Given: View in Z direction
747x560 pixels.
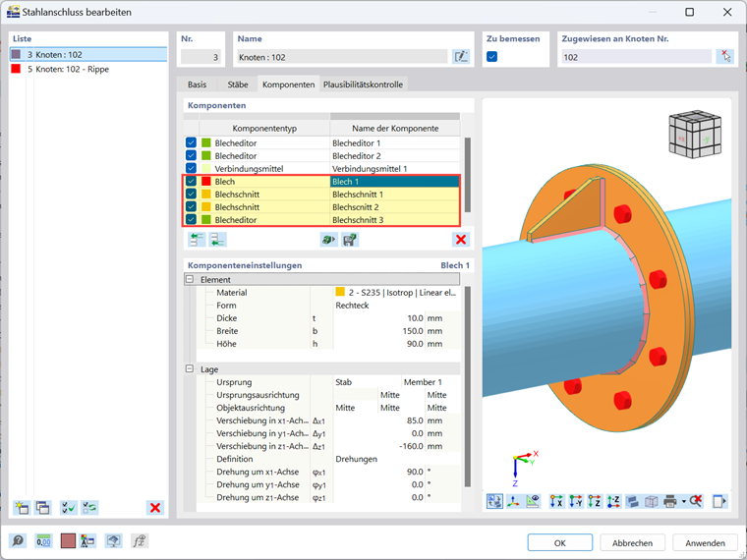Looking at the screenshot, I should point(595,501).
